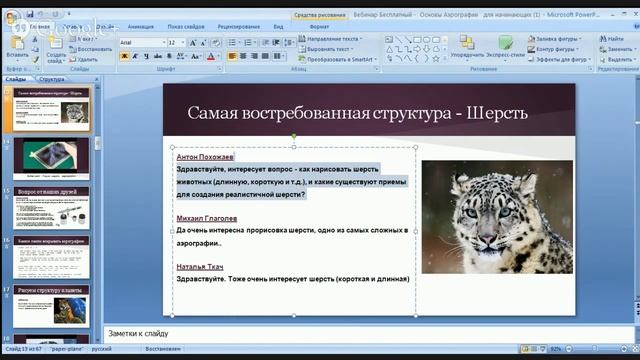Toggle italic К formatting
The image size is (640, 360).
pyautogui.click(x=136, y=56)
